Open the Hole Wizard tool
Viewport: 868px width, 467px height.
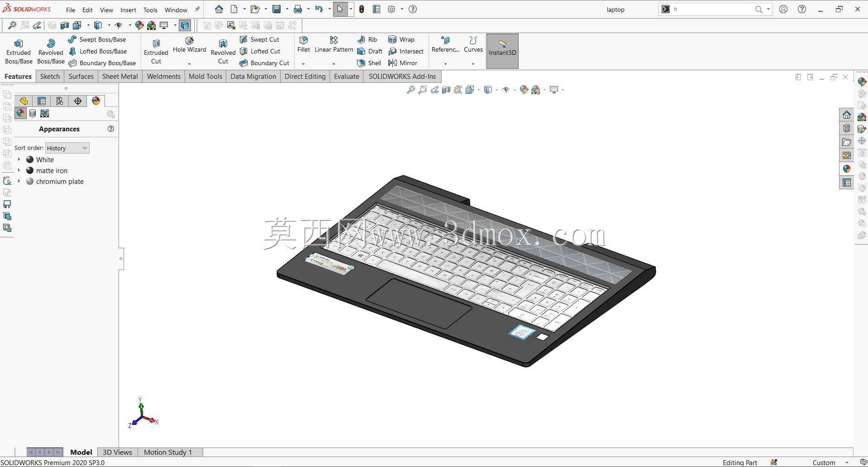(x=189, y=45)
